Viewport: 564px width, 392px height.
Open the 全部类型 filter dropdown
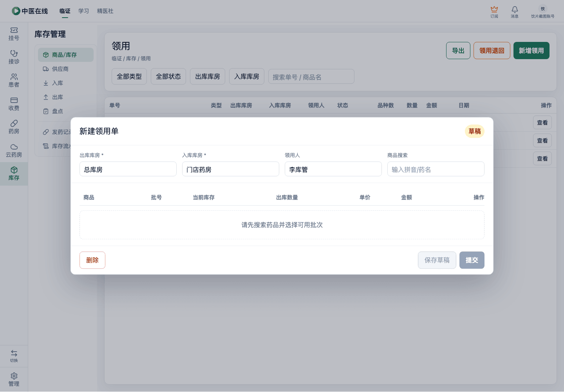click(129, 76)
